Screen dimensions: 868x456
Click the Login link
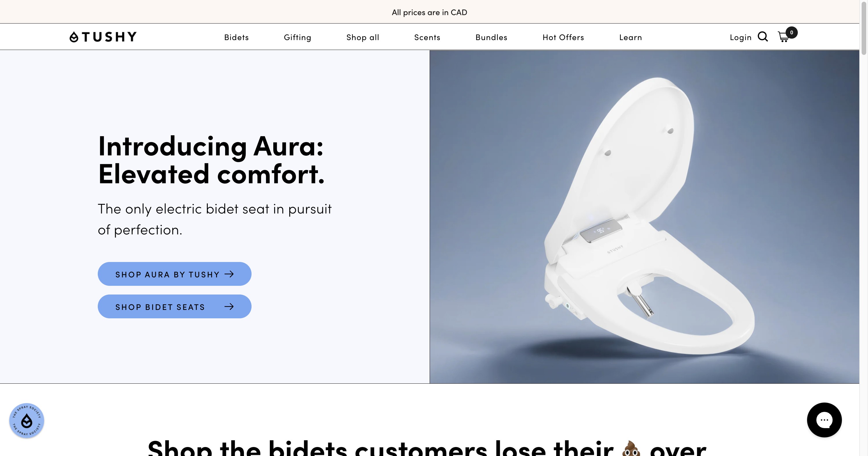[x=740, y=37]
